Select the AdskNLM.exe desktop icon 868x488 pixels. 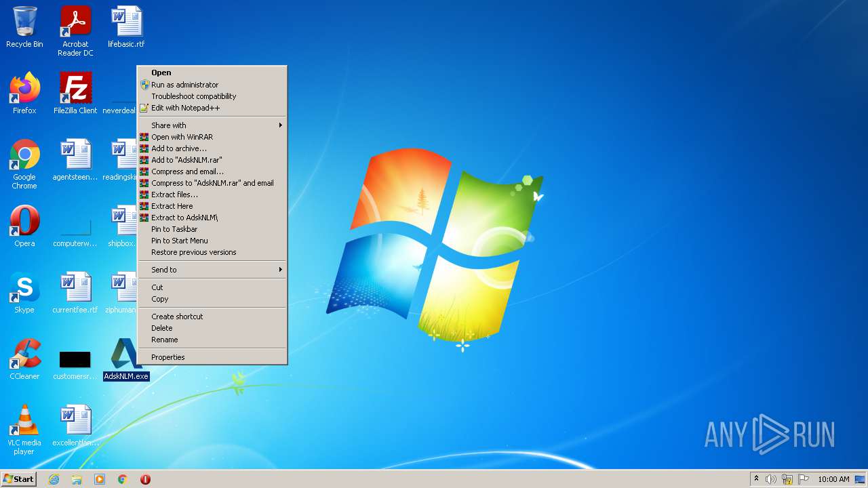[126, 359]
